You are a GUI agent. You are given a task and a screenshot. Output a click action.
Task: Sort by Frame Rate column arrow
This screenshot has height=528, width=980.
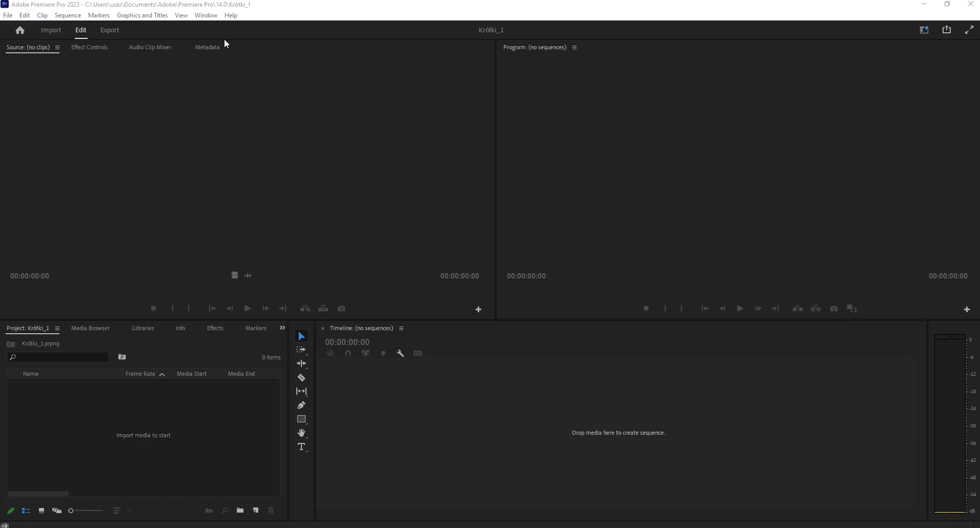point(162,374)
